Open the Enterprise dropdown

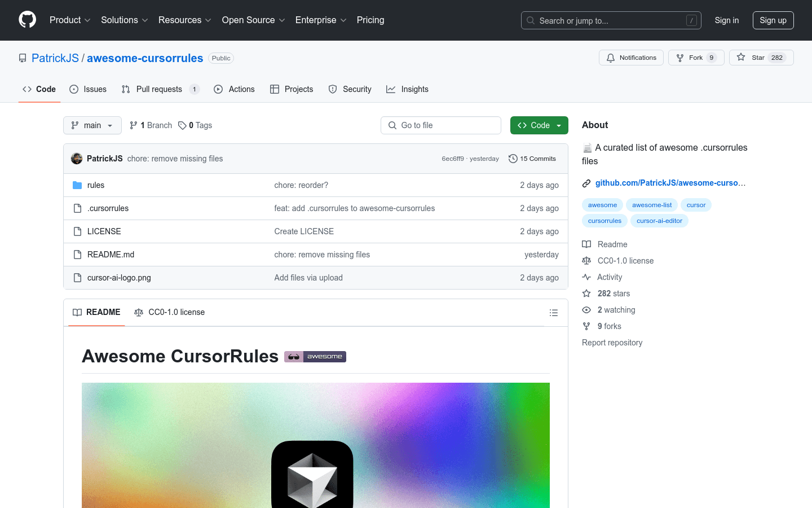(x=321, y=20)
